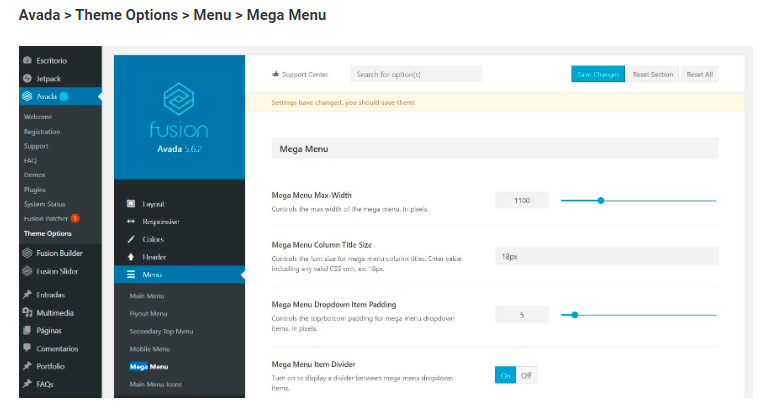Screen dimensions: 784x418
Task: Click the Entradas pin icon
Action: (28, 294)
